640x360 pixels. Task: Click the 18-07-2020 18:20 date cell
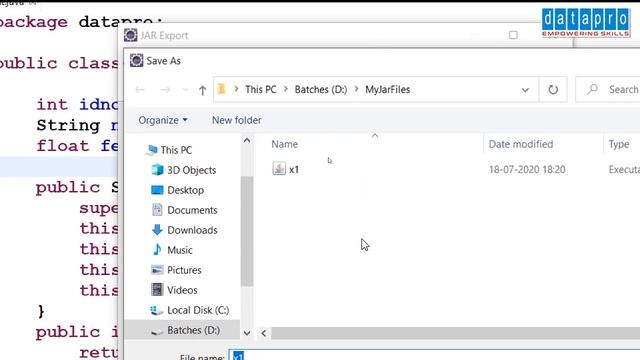527,169
